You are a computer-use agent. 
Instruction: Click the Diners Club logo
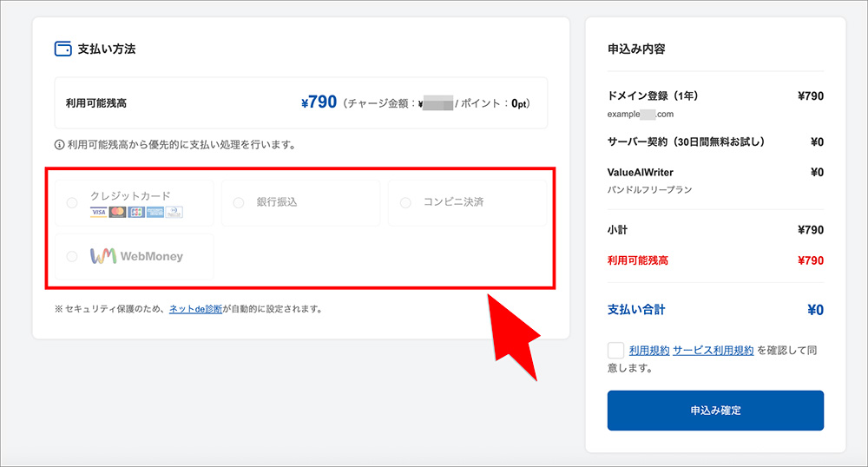click(174, 212)
